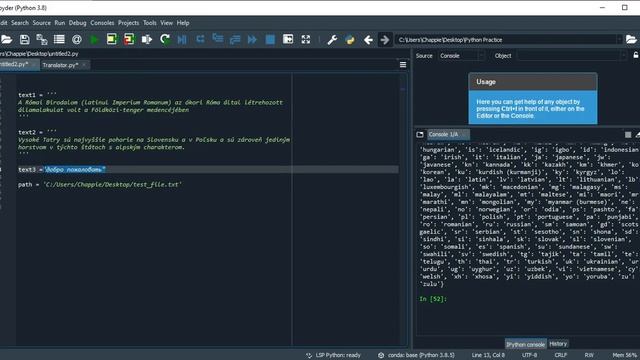The width and height of the screenshot is (640, 360).
Task: Open the Source Console dropdown in Help pane
Action: [462, 56]
